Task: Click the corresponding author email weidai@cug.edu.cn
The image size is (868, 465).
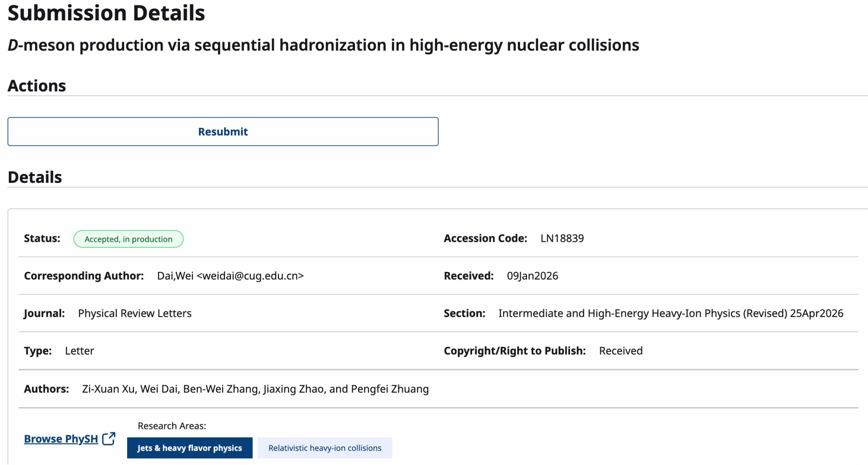Action: (x=250, y=276)
